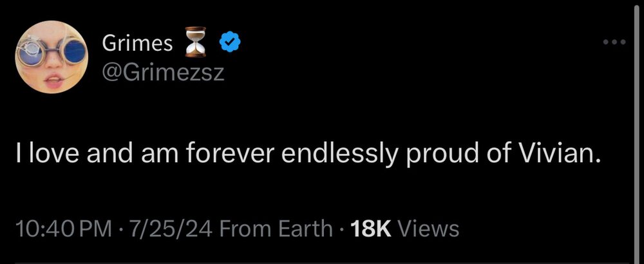Image resolution: width=644 pixels, height=264 pixels.
Task: Click the word Views
Action: click(429, 228)
